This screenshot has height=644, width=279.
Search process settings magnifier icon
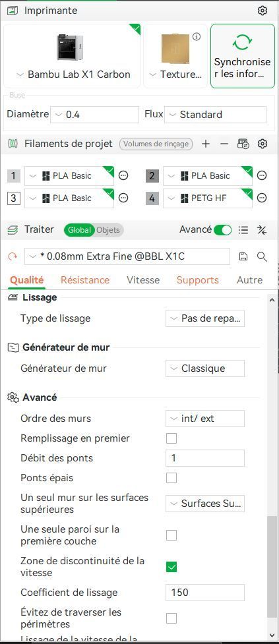click(262, 256)
